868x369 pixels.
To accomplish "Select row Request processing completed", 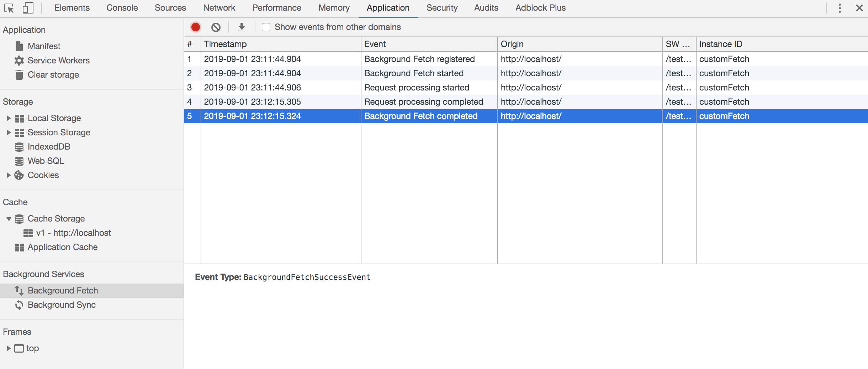I will tap(526, 102).
